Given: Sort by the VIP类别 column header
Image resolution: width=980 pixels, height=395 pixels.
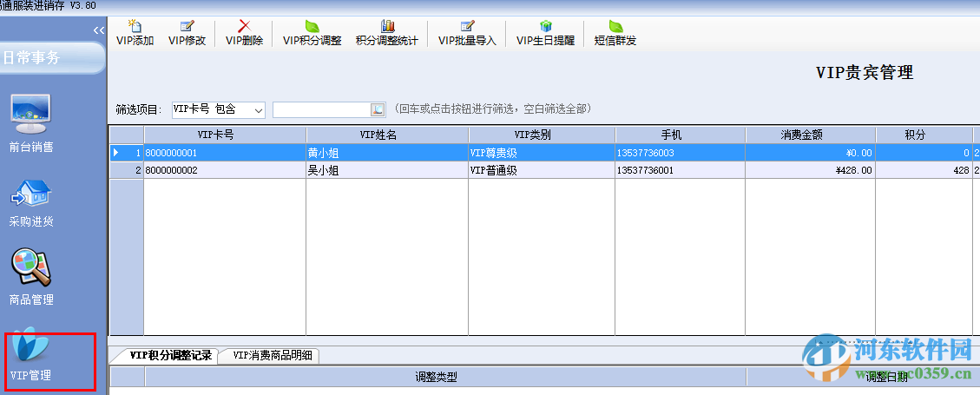Looking at the screenshot, I should pos(542,135).
